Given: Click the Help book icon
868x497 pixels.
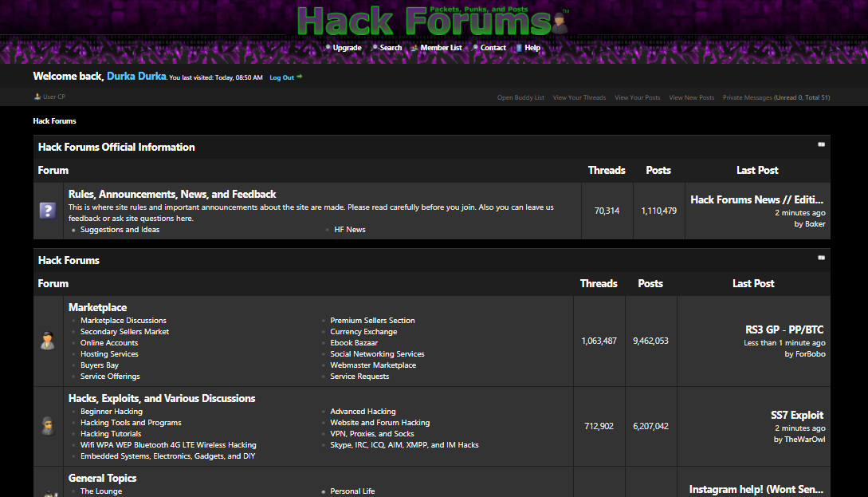Looking at the screenshot, I should point(519,48).
